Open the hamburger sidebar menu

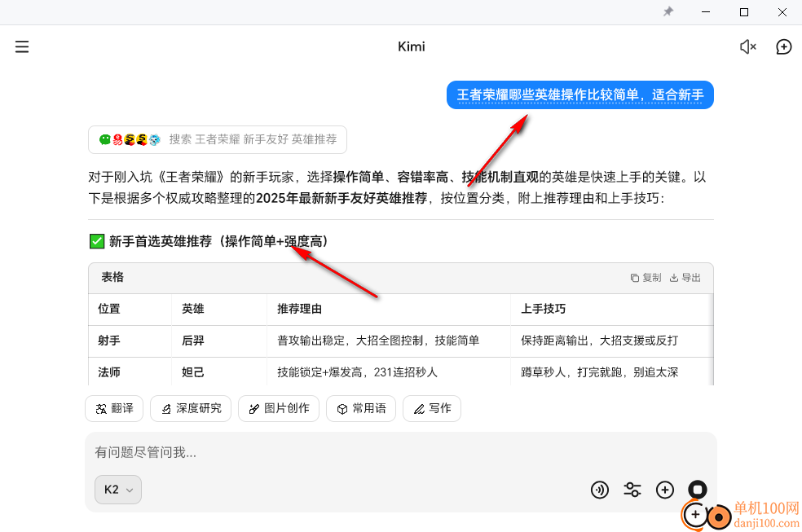pyautogui.click(x=22, y=47)
